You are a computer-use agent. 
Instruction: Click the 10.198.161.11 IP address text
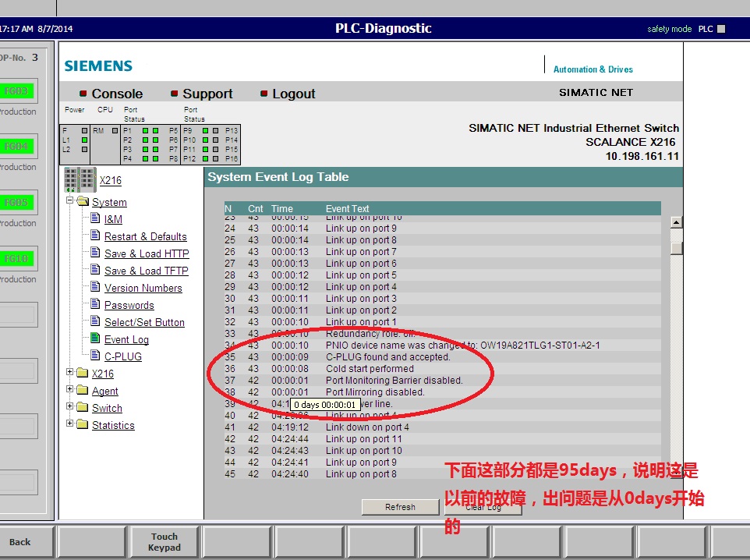[x=642, y=156]
